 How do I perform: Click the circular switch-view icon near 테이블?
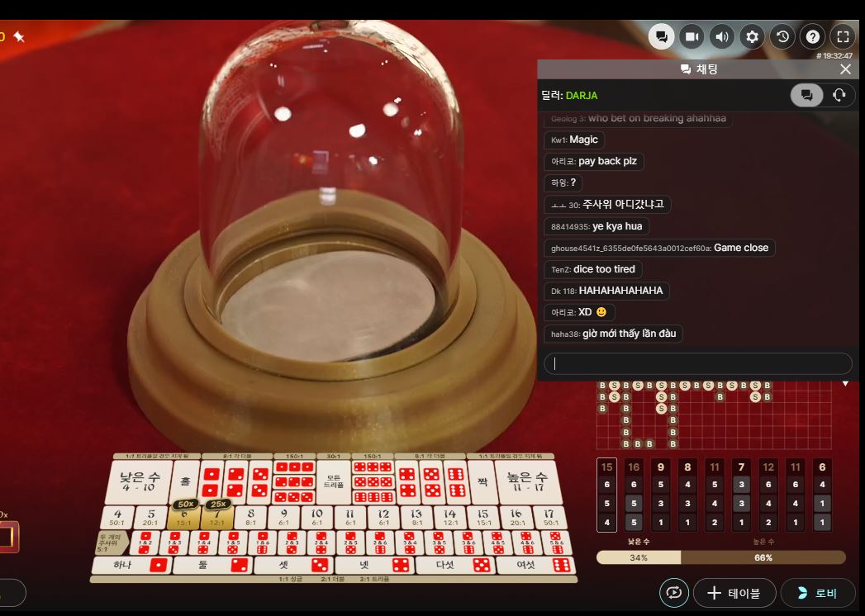pos(673,593)
